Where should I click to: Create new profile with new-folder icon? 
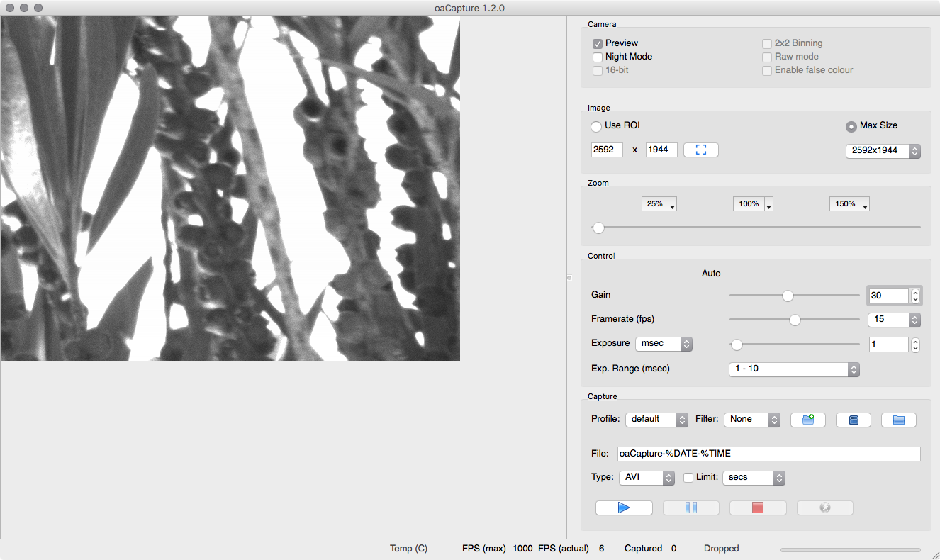click(x=807, y=420)
